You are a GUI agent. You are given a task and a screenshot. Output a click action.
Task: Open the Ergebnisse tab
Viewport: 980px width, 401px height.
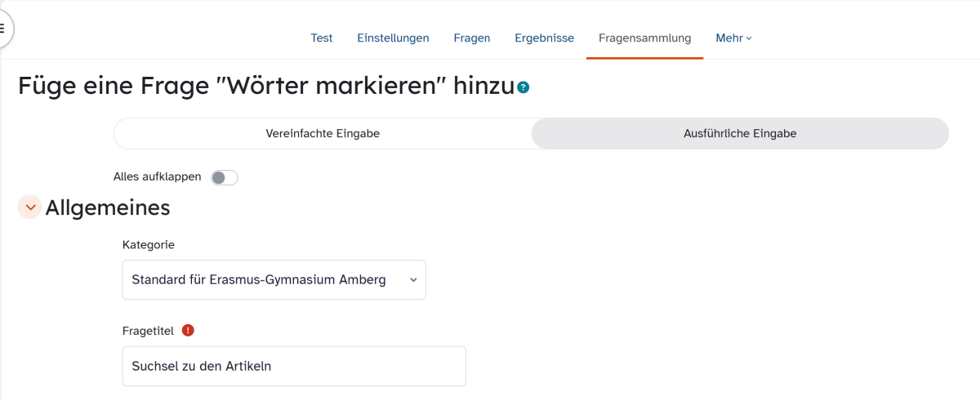tap(544, 38)
